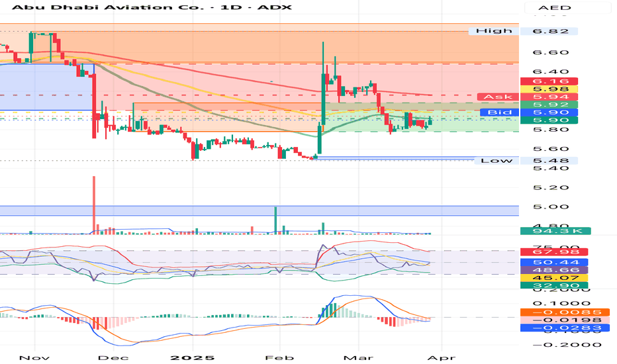
Task: Click the green 32.90 indicator value
Action: [x=554, y=286]
